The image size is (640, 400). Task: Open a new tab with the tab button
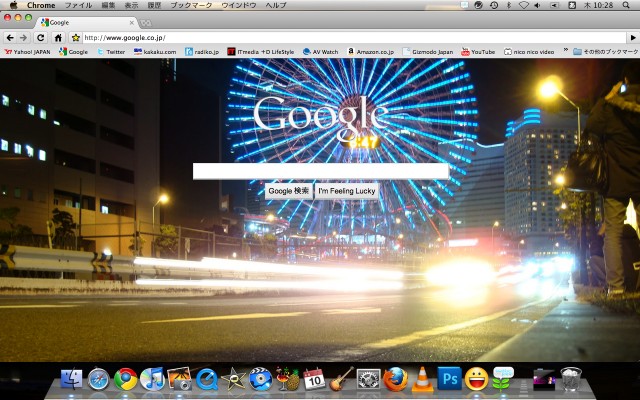[x=146, y=23]
